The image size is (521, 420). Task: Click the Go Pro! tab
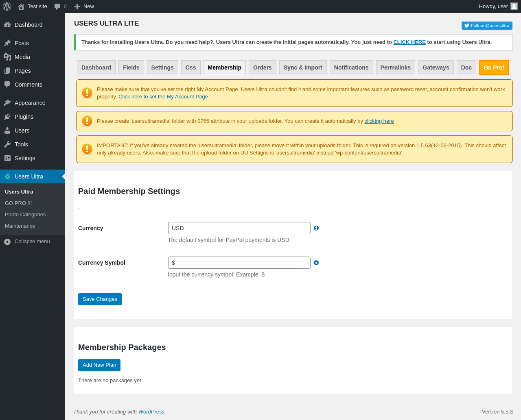click(x=494, y=67)
